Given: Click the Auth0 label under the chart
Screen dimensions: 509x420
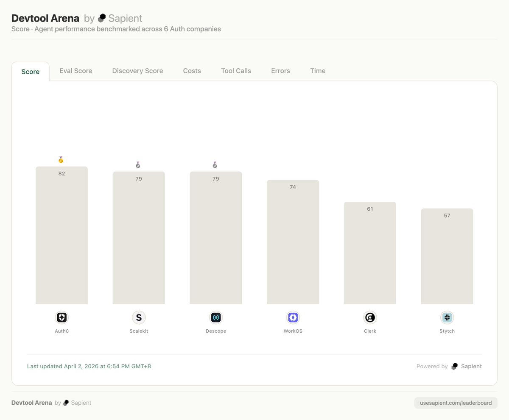Looking at the screenshot, I should coord(62,331).
